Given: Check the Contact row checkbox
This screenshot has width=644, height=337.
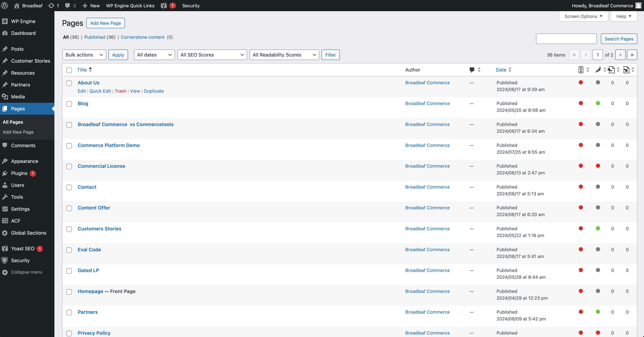Looking at the screenshot, I should (x=69, y=187).
